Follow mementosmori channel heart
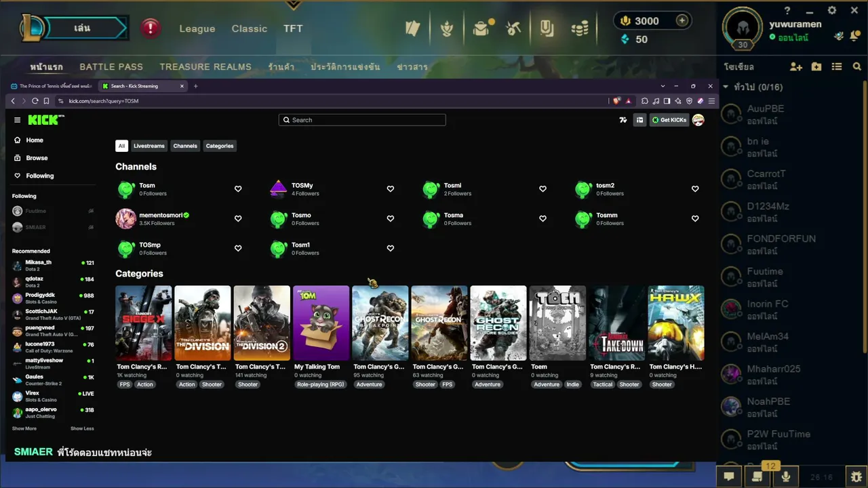868x488 pixels. (238, 219)
